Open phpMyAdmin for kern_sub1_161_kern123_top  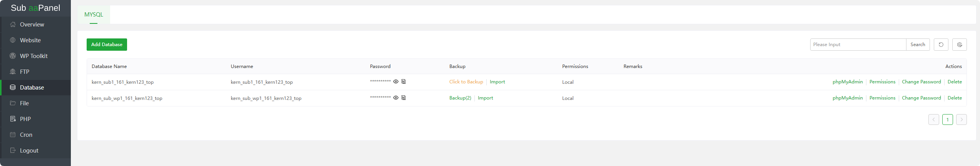click(847, 82)
